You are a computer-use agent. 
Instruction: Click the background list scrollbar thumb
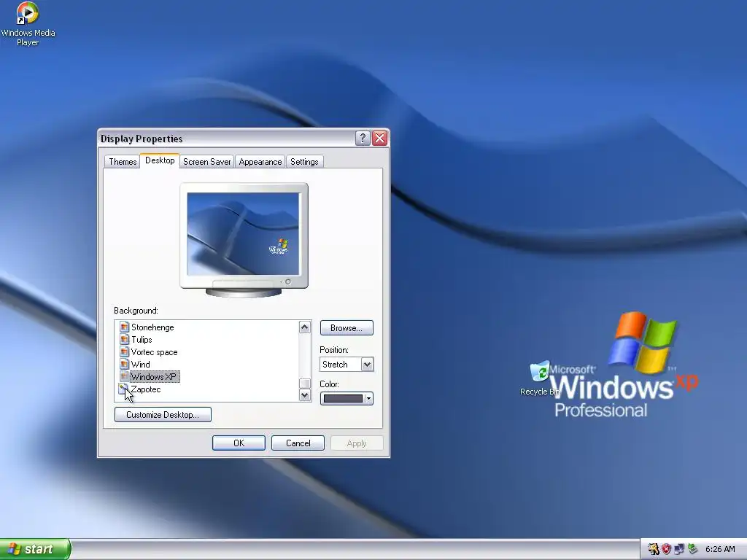tap(305, 384)
